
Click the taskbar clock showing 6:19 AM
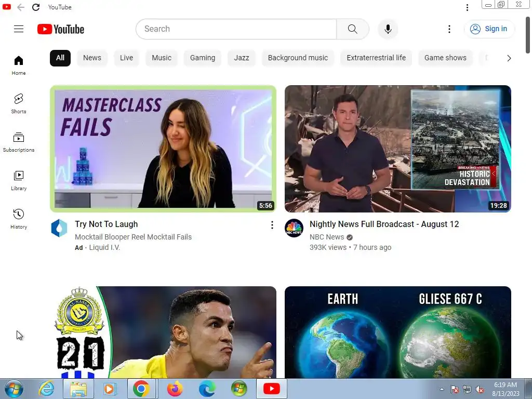[506, 389]
